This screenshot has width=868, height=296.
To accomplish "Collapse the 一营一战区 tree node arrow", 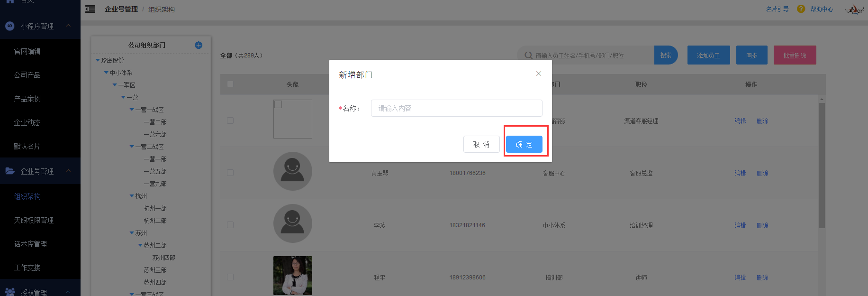I will (132, 110).
